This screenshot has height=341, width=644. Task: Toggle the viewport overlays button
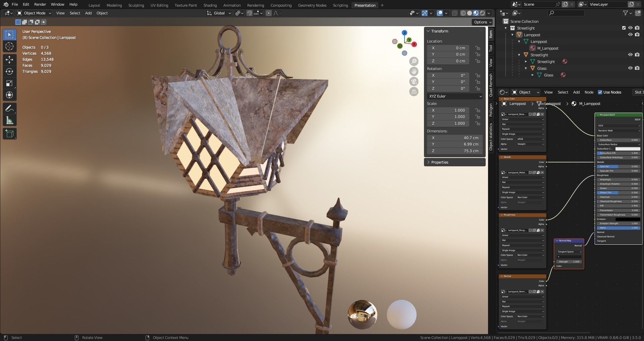coord(440,13)
